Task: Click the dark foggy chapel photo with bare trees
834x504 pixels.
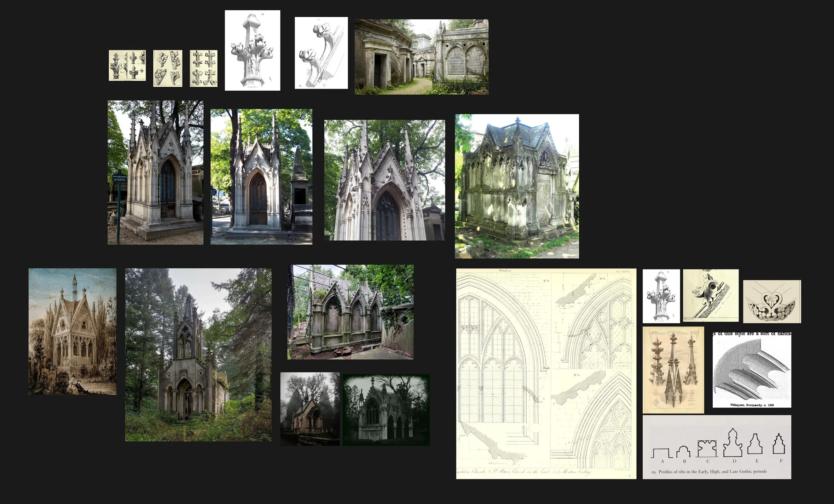Action: [x=310, y=409]
